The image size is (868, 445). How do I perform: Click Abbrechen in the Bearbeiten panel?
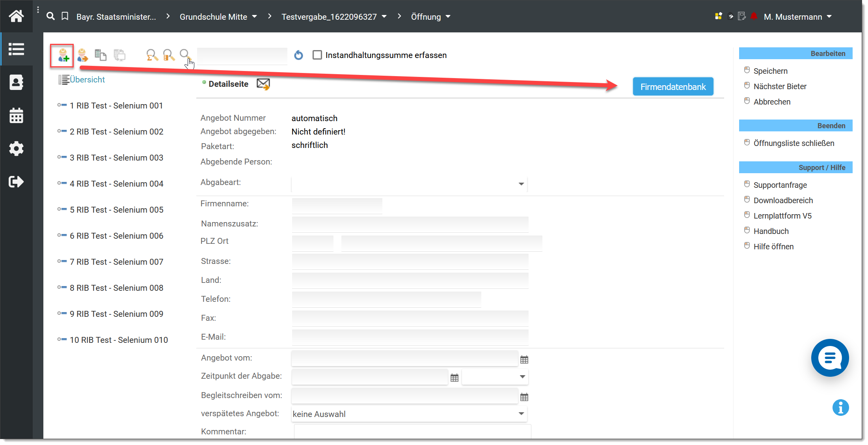pyautogui.click(x=772, y=102)
